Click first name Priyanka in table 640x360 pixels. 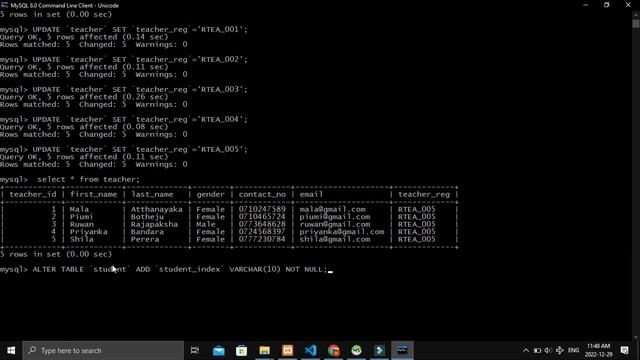coord(89,232)
